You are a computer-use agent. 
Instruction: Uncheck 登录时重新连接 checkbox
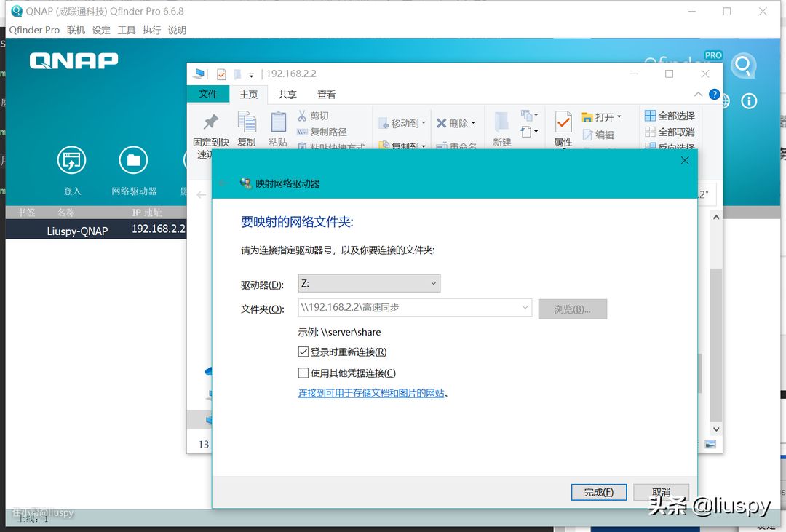[303, 352]
